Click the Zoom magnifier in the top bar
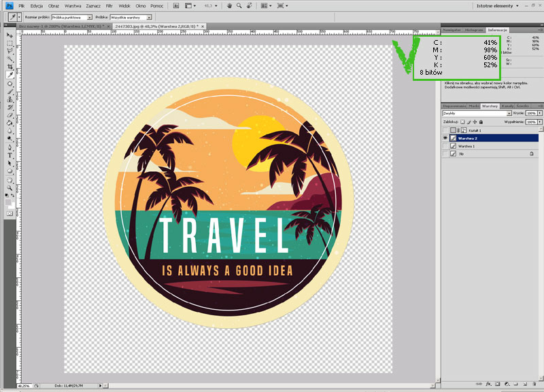Image resolution: width=544 pixels, height=392 pixels. 239,5
